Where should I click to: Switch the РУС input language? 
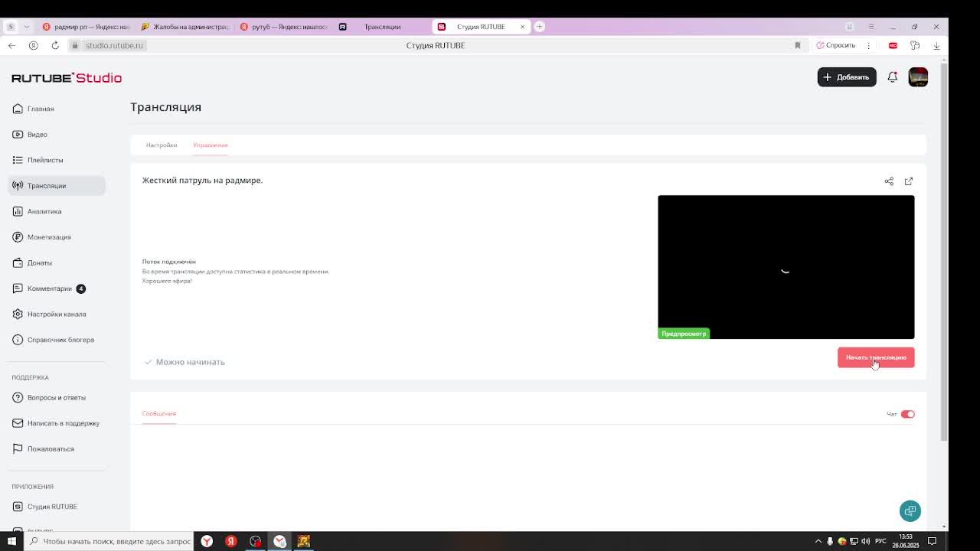pos(880,541)
